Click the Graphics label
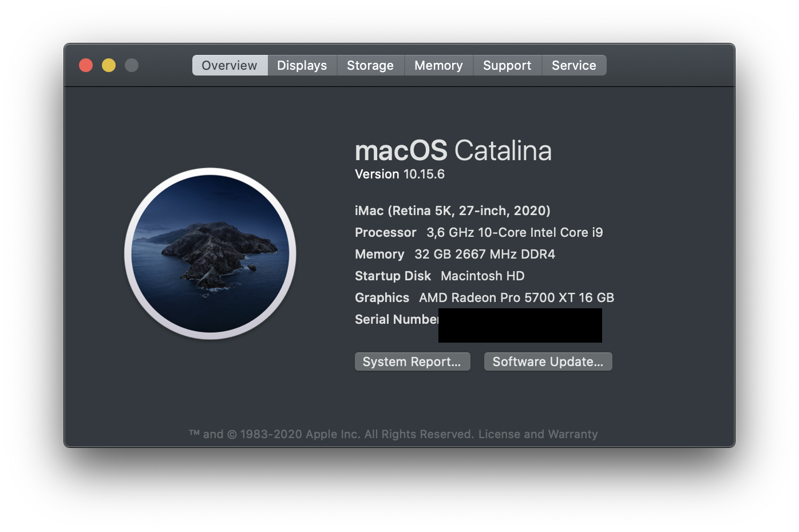 pos(382,297)
